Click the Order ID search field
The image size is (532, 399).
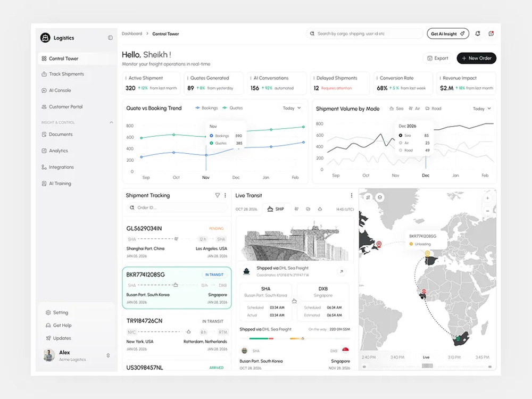point(177,207)
